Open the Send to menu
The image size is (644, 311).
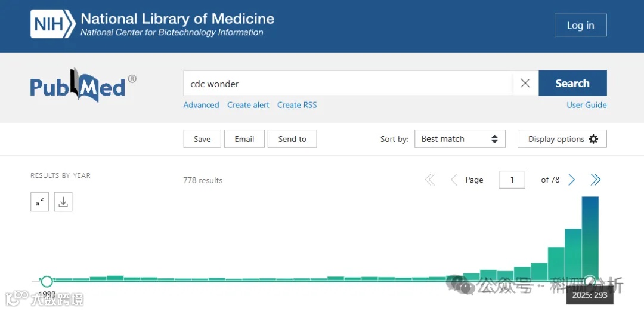pyautogui.click(x=292, y=139)
